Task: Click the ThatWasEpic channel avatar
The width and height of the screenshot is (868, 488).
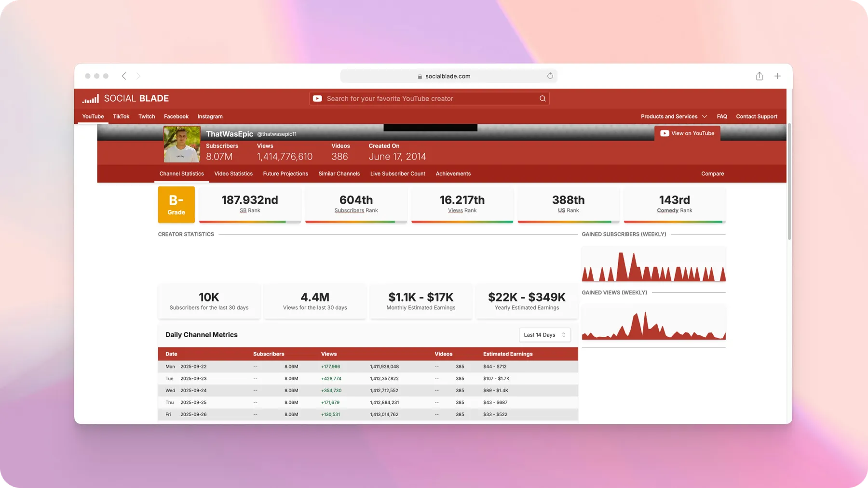Action: tap(182, 144)
